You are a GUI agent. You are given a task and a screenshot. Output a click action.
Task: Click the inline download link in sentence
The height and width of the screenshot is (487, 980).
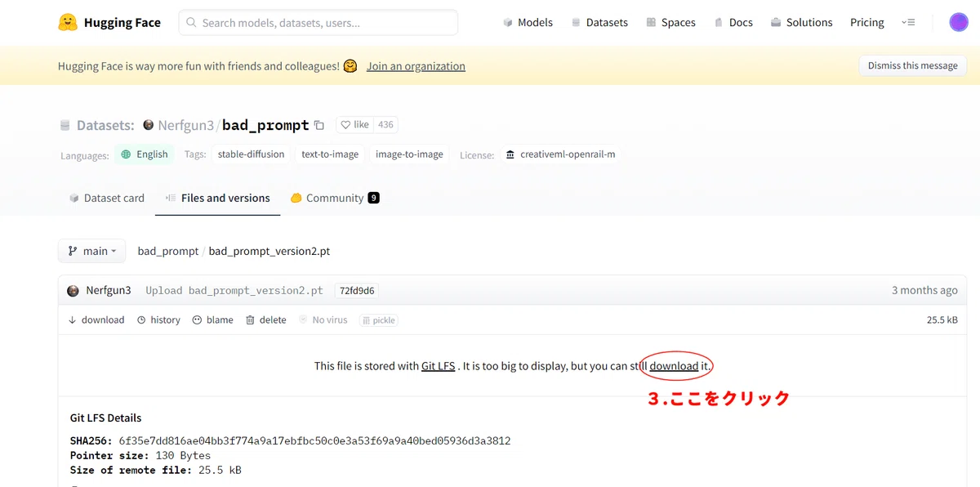(674, 365)
